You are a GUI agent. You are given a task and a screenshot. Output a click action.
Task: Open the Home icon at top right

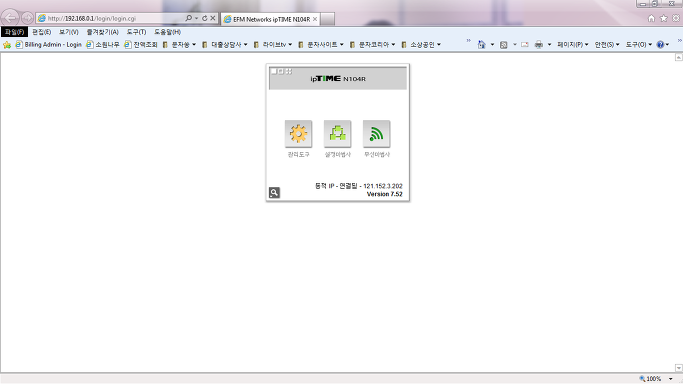[651, 18]
